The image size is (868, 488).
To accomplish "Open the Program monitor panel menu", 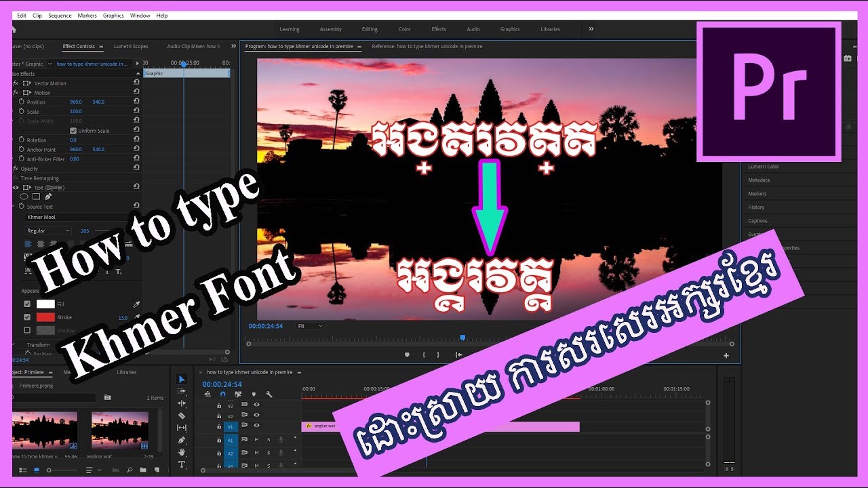I will [359, 47].
